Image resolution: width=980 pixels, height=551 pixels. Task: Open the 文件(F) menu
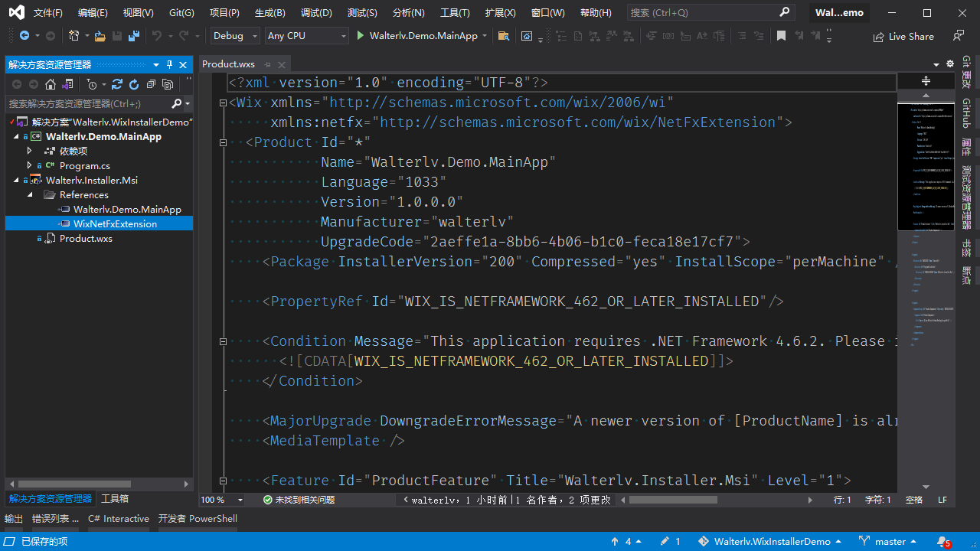click(x=47, y=13)
